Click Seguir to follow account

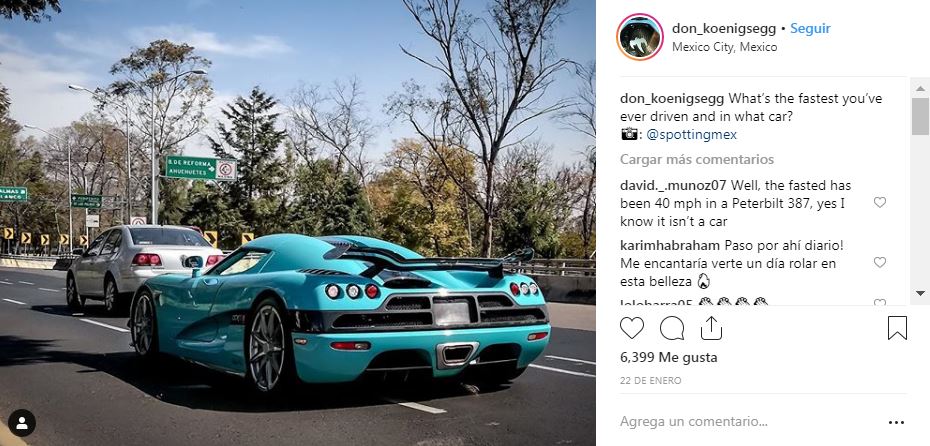point(810,28)
